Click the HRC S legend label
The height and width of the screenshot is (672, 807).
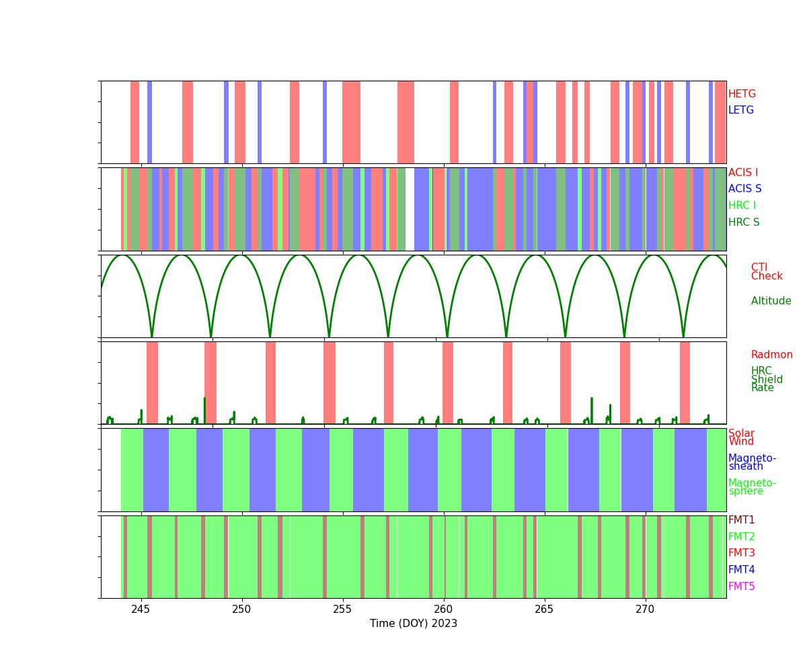744,222
